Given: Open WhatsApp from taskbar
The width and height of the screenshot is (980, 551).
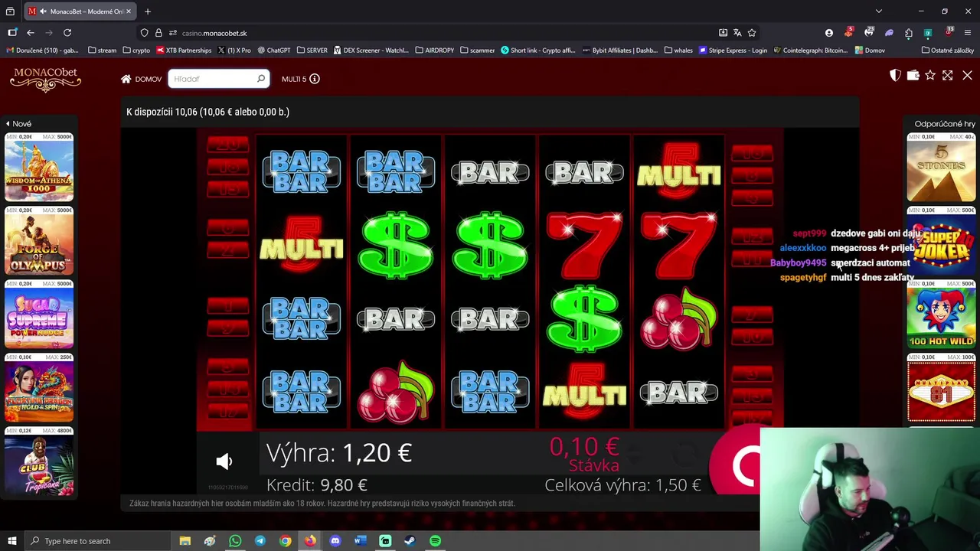Looking at the screenshot, I should (x=235, y=541).
